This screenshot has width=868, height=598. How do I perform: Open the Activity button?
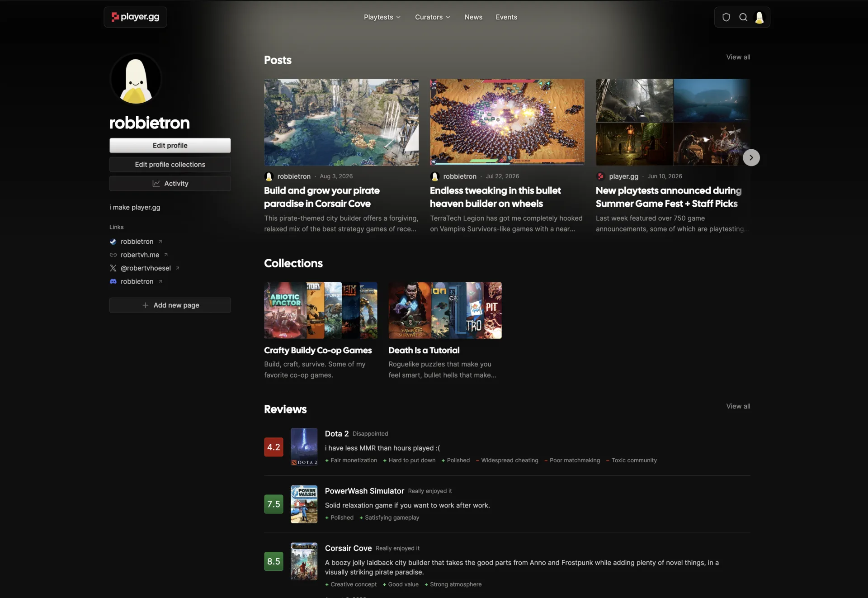170,184
